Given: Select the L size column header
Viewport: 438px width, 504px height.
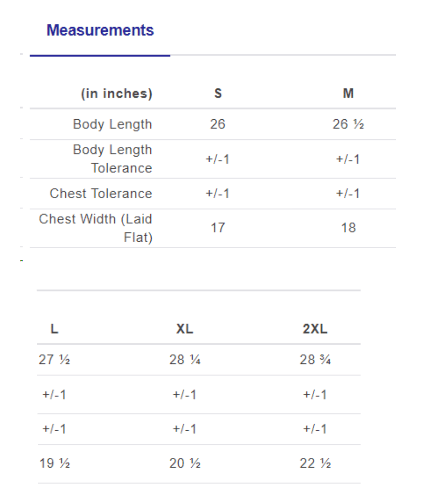Looking at the screenshot, I should tap(54, 329).
